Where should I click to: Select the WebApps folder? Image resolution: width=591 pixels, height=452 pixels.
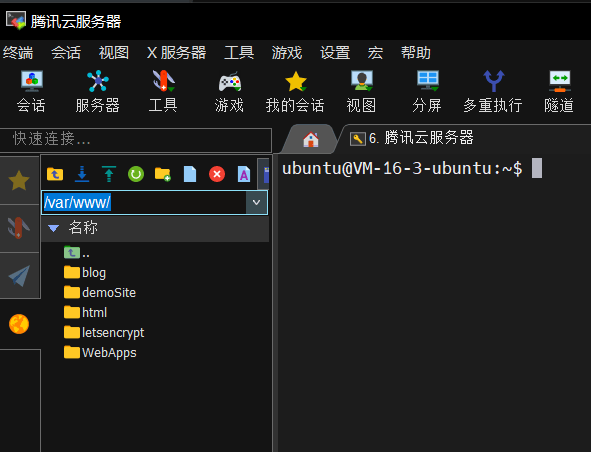(x=100, y=352)
